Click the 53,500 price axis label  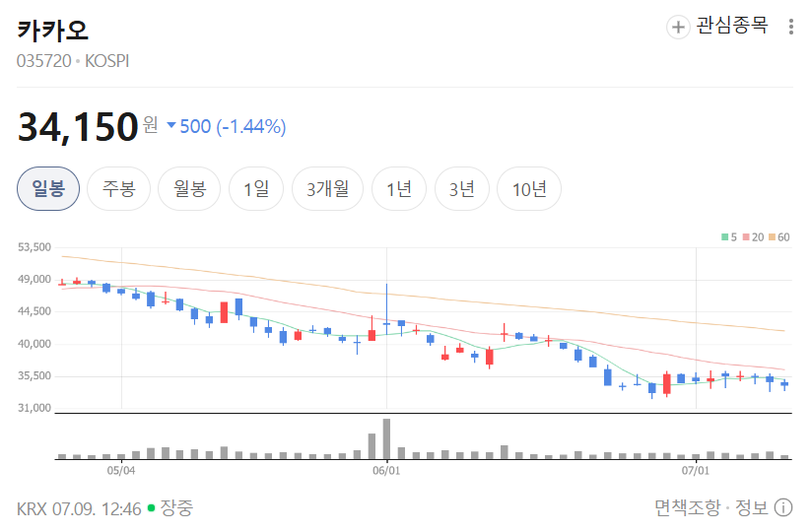tap(34, 247)
